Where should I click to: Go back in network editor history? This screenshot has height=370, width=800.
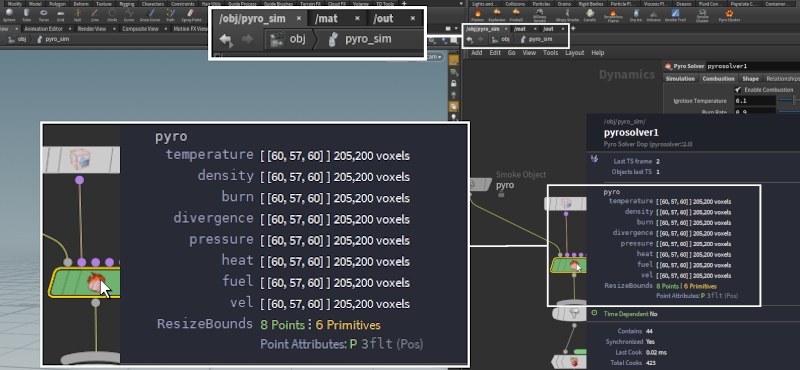(x=469, y=39)
